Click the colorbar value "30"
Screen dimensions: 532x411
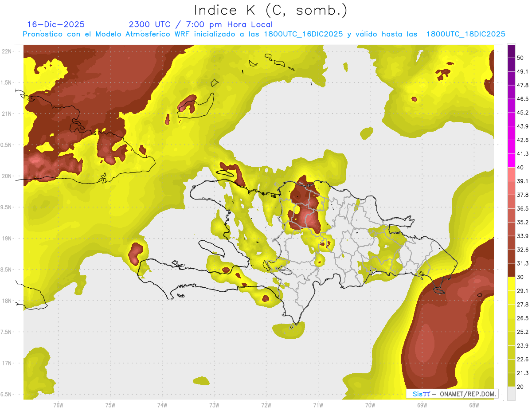click(x=520, y=277)
